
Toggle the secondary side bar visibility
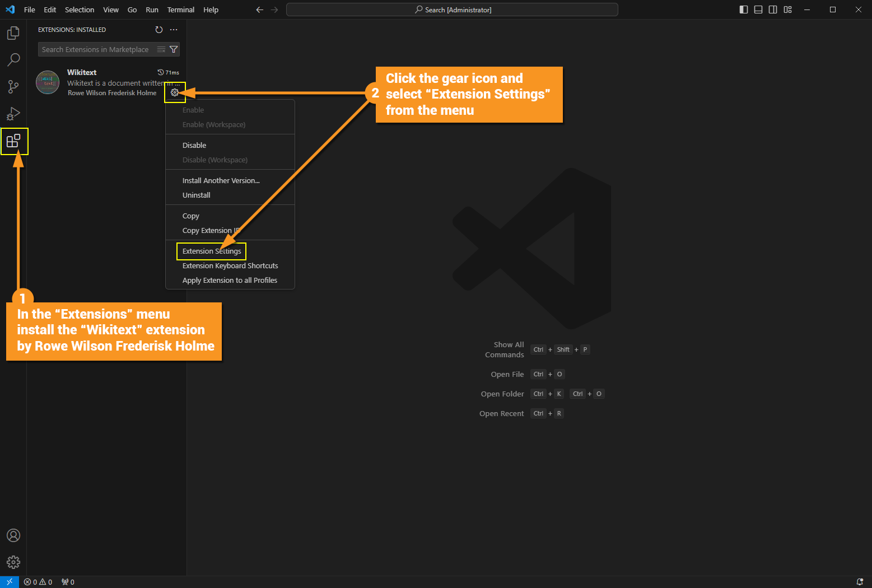pos(773,10)
